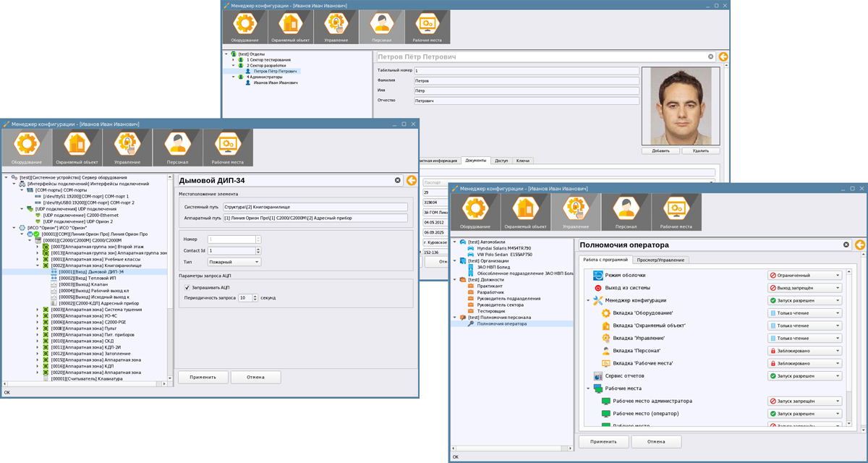Image resolution: width=868 pixels, height=463 pixels.
Task: Click orange back arrow next to Полномочия оператора
Action: pos(859,245)
